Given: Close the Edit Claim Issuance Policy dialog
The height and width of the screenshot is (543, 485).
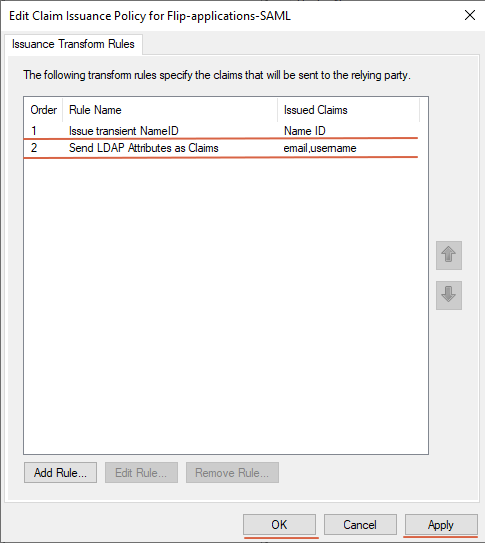Looking at the screenshot, I should click(x=470, y=15).
